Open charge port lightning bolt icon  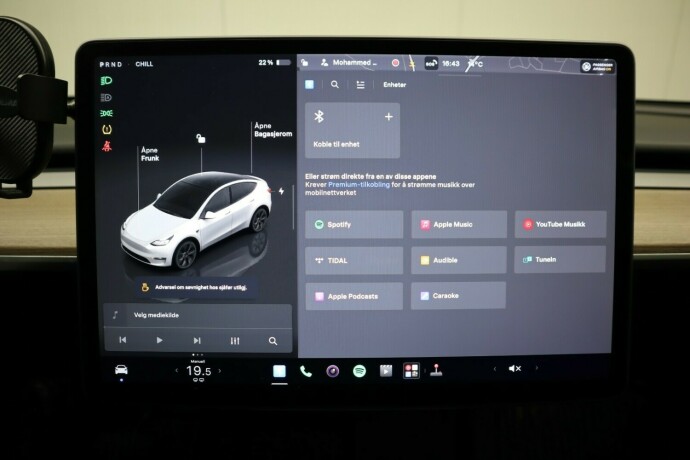[281, 191]
